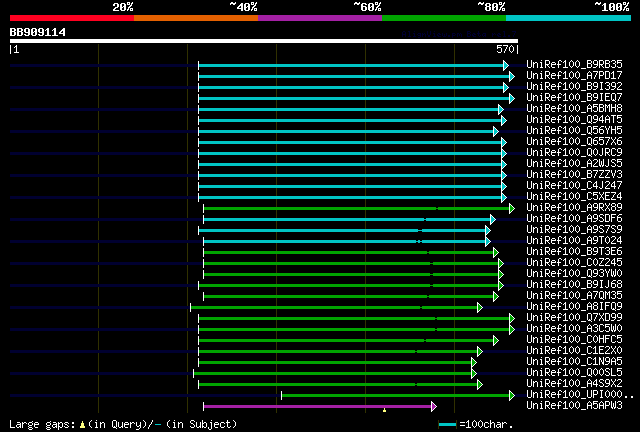Select the UniRef100_Q56YH5 label

(574, 131)
